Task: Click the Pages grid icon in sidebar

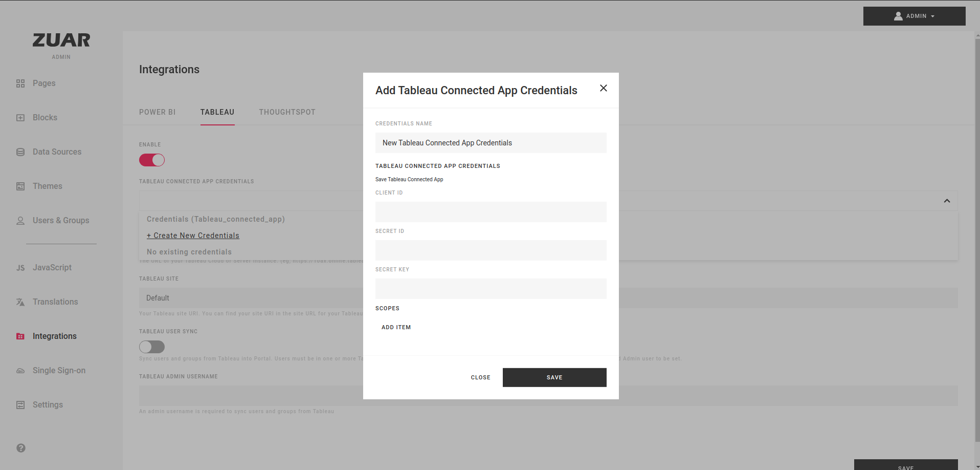Action: [20, 83]
